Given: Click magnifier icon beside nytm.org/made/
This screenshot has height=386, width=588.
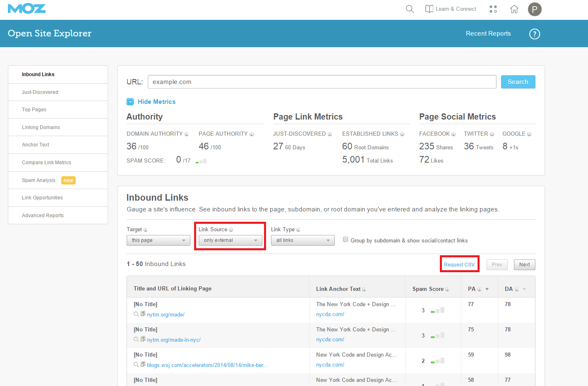Looking at the screenshot, I should coord(136,314).
